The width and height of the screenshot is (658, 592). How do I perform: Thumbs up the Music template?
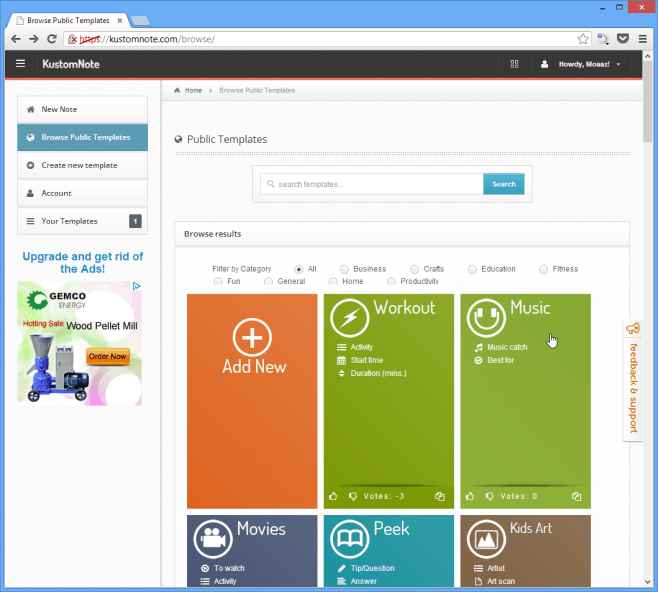pos(470,496)
